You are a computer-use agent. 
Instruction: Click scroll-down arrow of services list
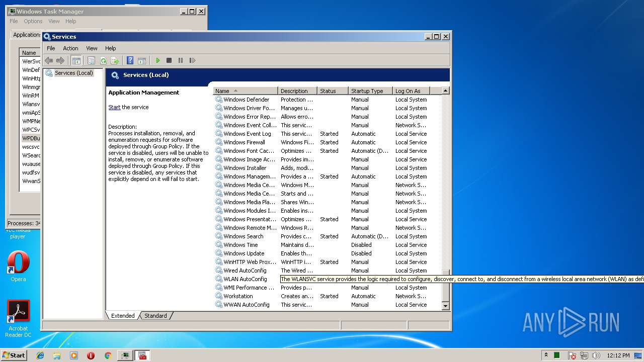click(x=445, y=306)
